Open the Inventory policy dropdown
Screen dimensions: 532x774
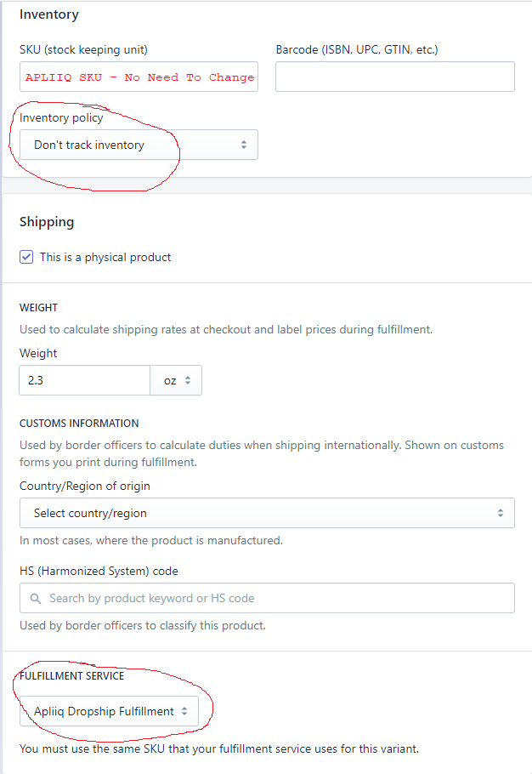click(x=139, y=145)
